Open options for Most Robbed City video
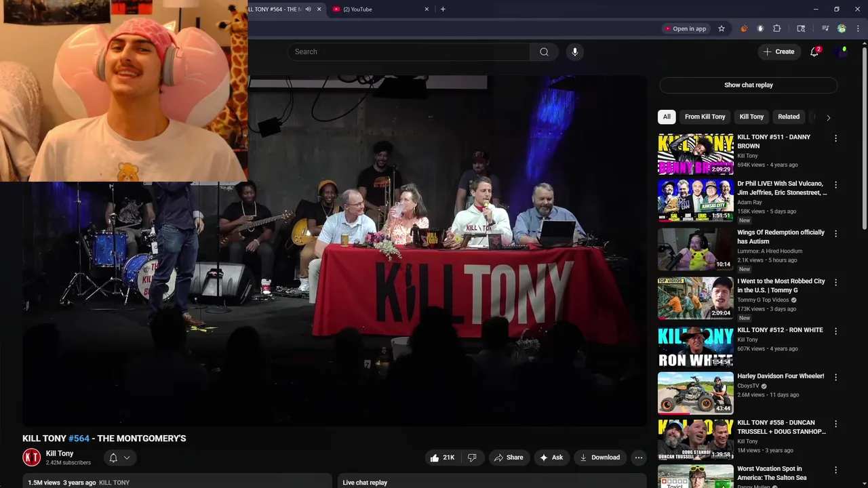The image size is (868, 488). click(x=835, y=282)
